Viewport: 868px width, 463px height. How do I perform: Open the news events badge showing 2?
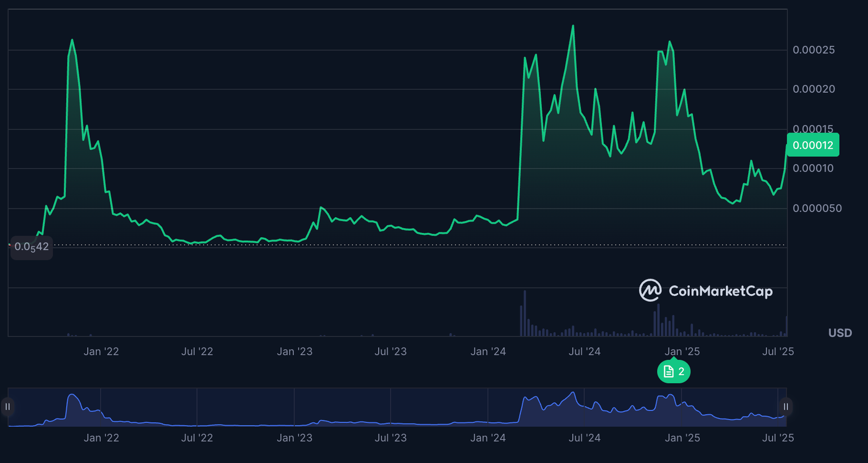coord(674,372)
